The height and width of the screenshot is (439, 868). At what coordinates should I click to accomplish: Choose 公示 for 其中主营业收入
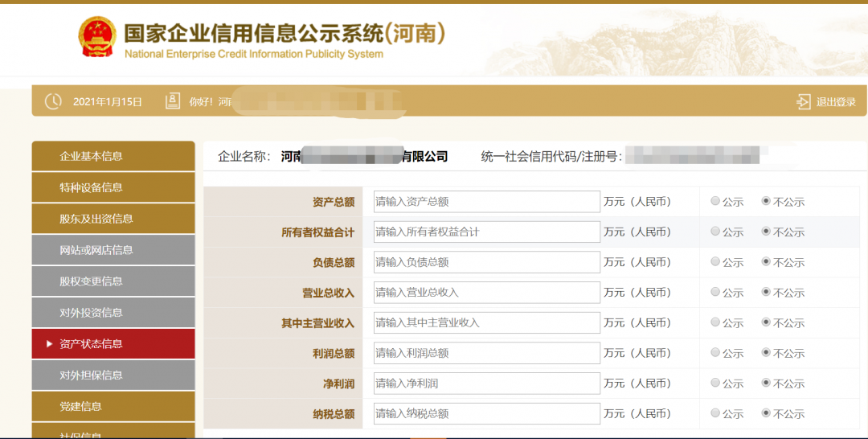[x=715, y=322]
